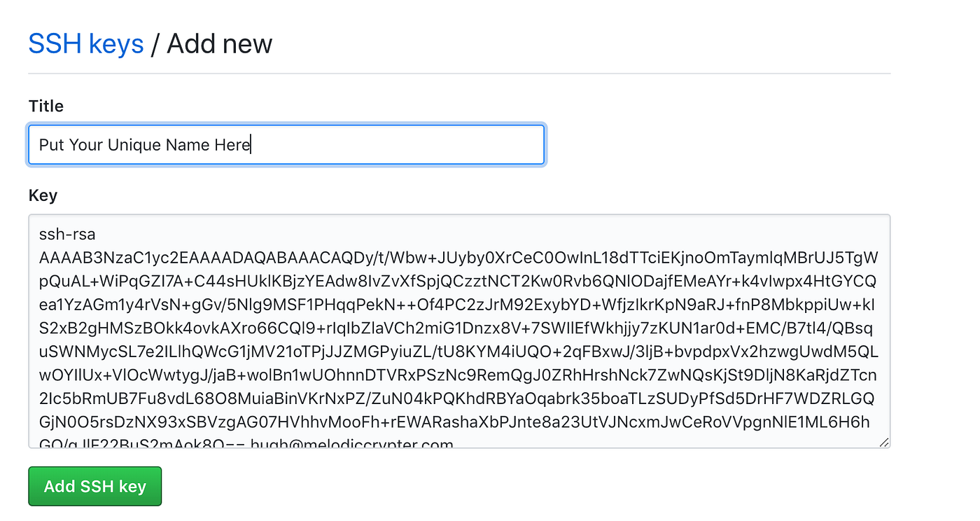Select the SSH keys navigation link
Image resolution: width=980 pixels, height=521 pixels.
click(x=86, y=43)
